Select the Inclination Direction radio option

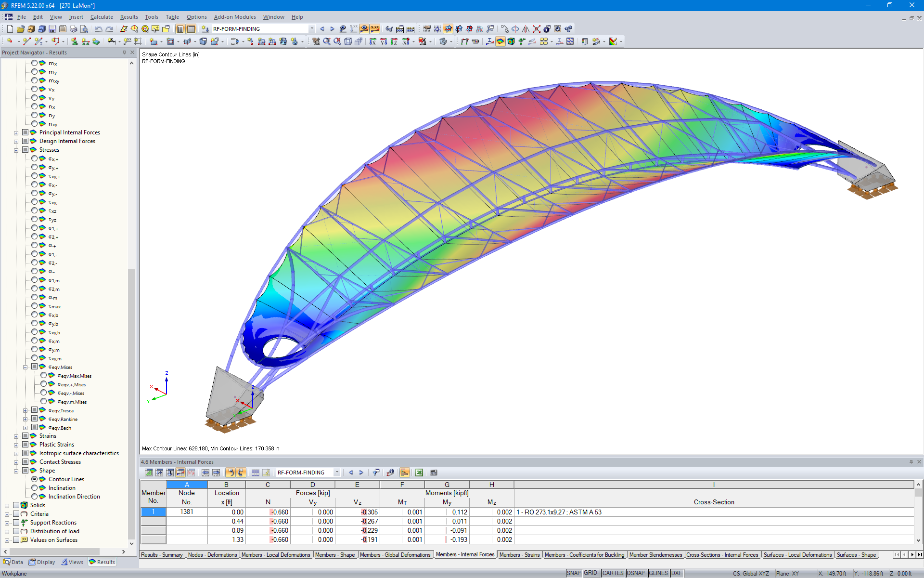pyautogui.click(x=35, y=497)
